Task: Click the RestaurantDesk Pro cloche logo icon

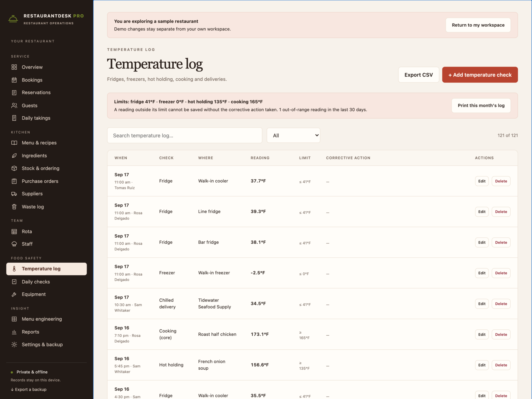Action: click(x=13, y=19)
